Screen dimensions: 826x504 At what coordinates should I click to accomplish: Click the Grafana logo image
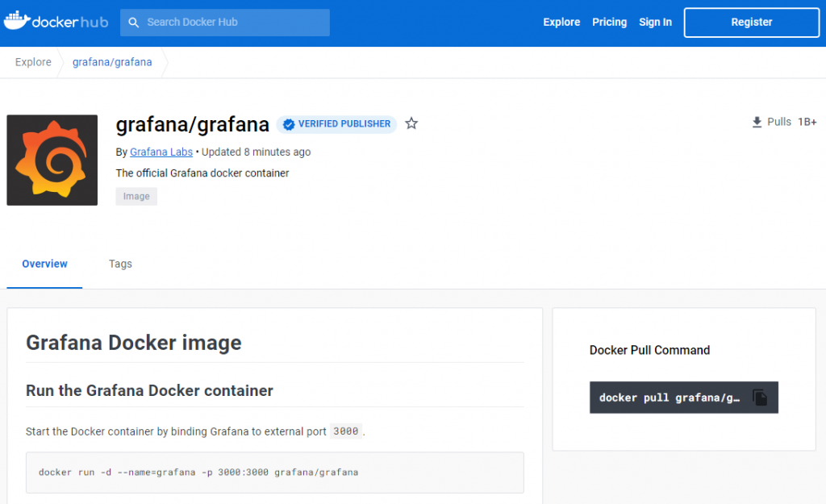[52, 160]
